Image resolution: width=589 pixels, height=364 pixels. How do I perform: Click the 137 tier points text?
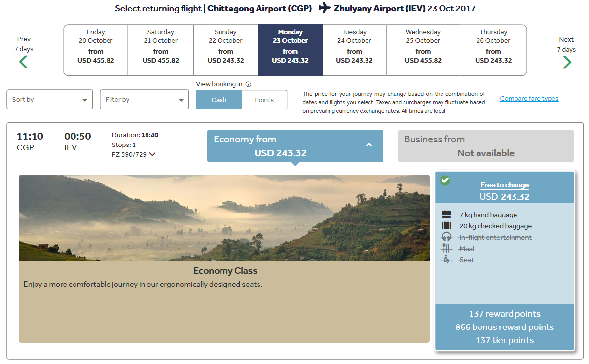point(505,340)
